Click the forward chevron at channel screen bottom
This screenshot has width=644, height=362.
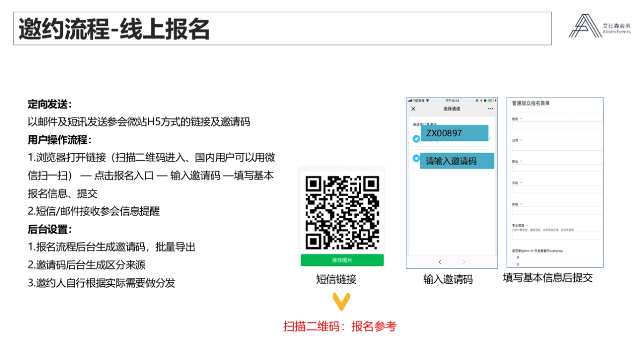[x=464, y=262]
